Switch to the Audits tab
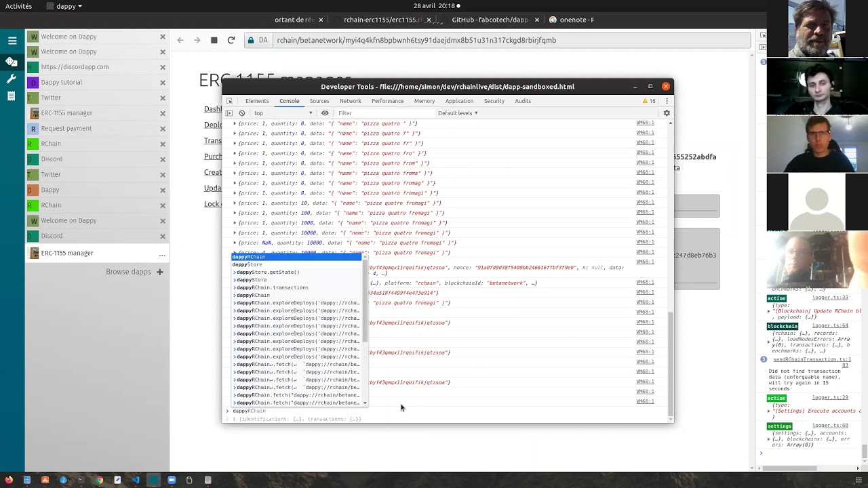 523,101
